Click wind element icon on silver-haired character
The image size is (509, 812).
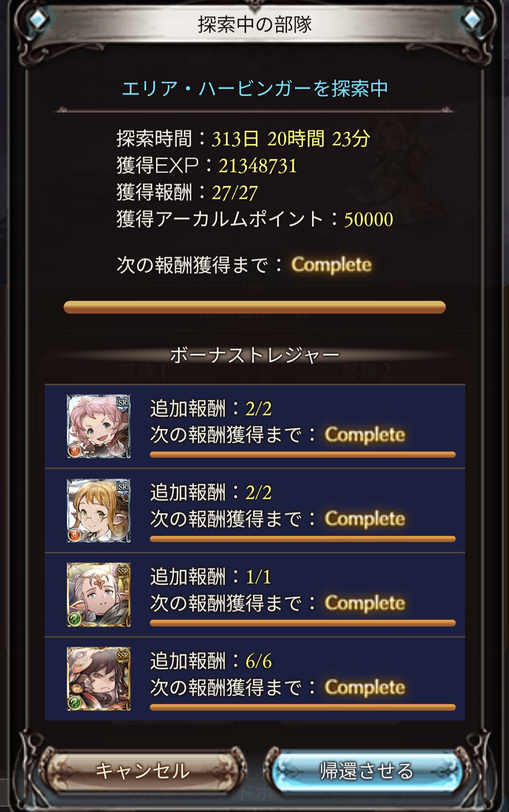(x=75, y=618)
